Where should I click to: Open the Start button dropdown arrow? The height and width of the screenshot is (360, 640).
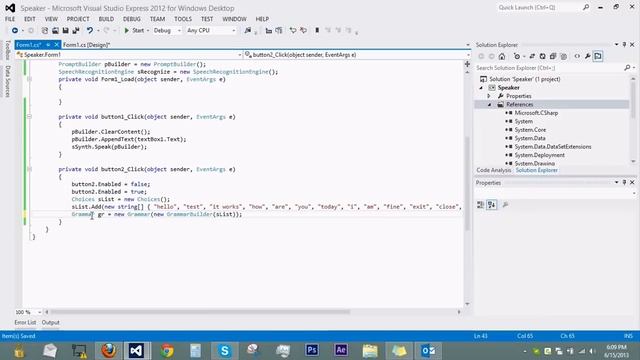tap(148, 31)
